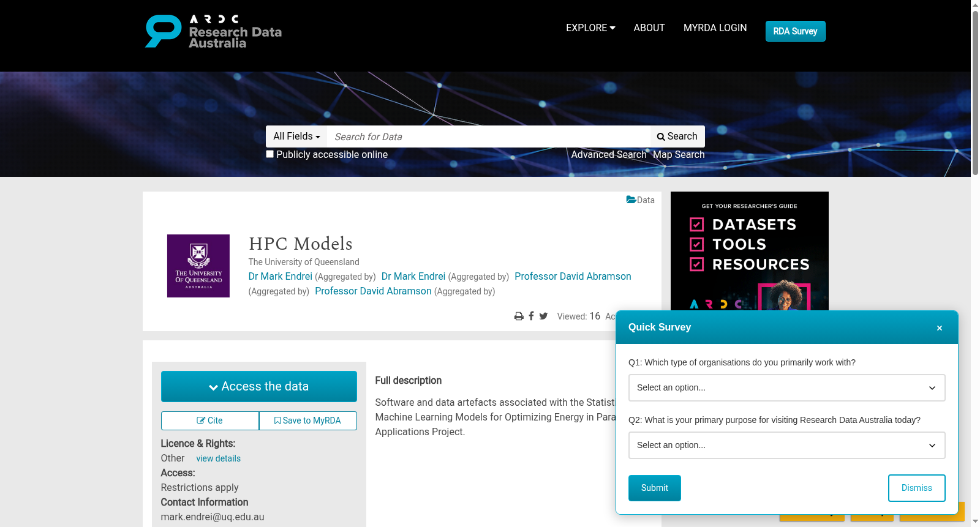Open Professor David Abramson link beside Dr Mark Endrei
The image size is (980, 527).
tap(573, 277)
